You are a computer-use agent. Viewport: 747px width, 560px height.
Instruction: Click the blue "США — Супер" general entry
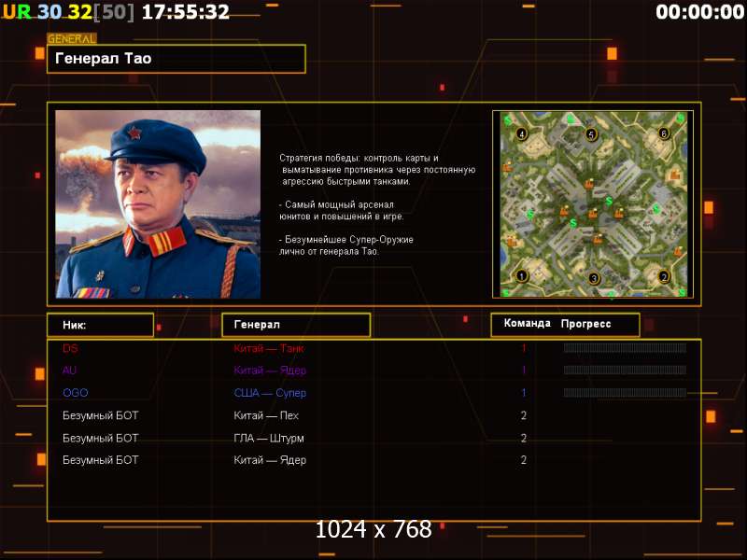[x=270, y=393]
